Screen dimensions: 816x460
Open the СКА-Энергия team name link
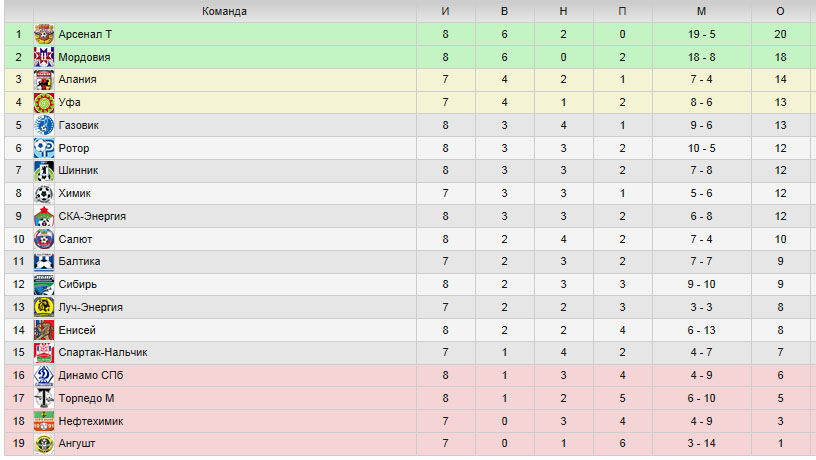pyautogui.click(x=92, y=216)
